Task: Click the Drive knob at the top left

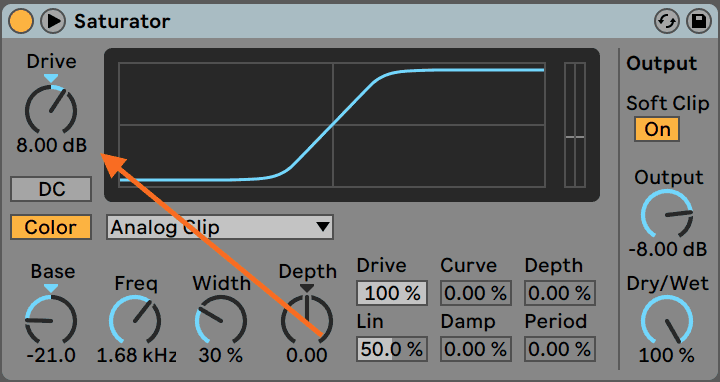Action: click(x=51, y=110)
